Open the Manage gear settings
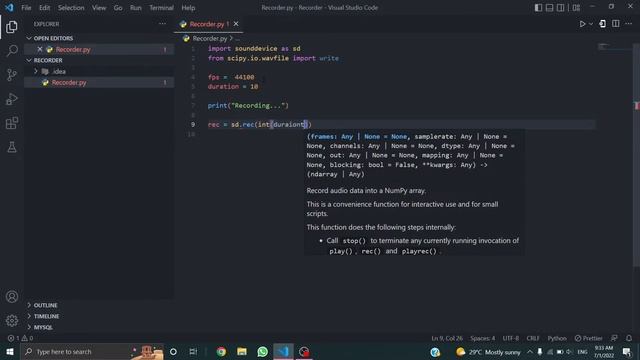This screenshot has width=640, height=360. point(11,321)
